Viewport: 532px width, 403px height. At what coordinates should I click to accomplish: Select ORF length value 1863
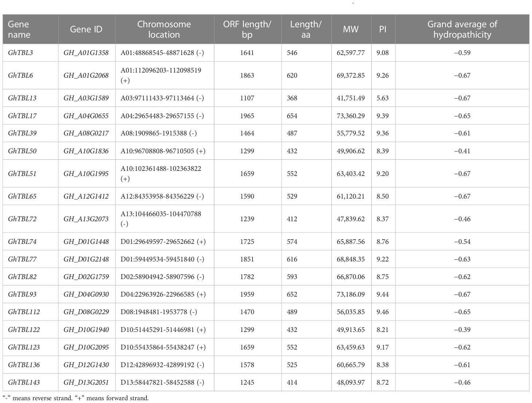(x=247, y=75)
